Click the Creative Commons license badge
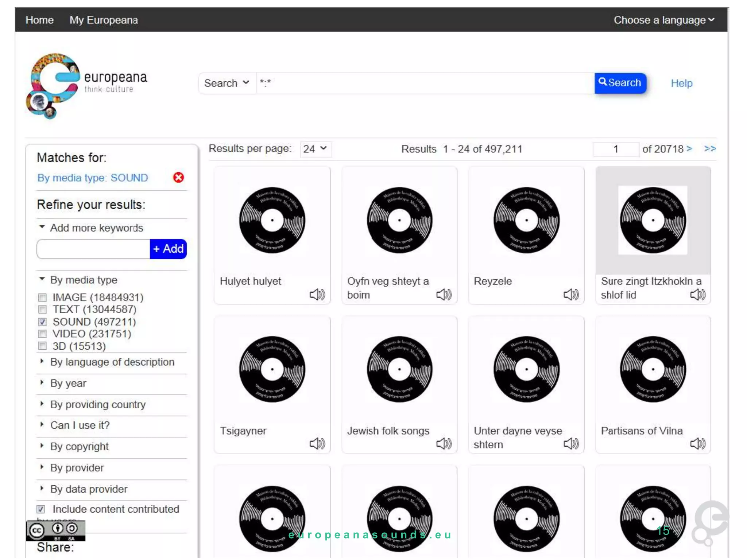The height and width of the screenshot is (560, 747). point(56,530)
